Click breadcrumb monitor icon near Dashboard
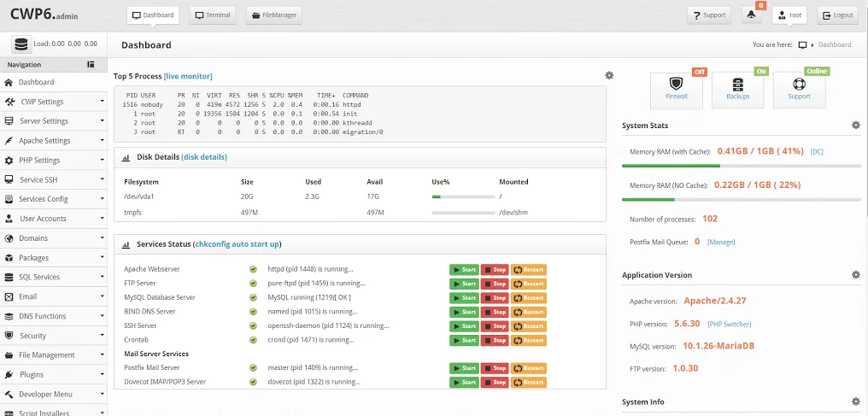This screenshot has height=416, width=868. (x=802, y=44)
